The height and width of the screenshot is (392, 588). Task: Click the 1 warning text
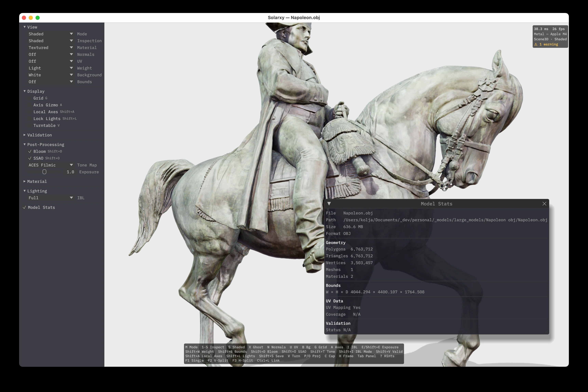pos(549,44)
